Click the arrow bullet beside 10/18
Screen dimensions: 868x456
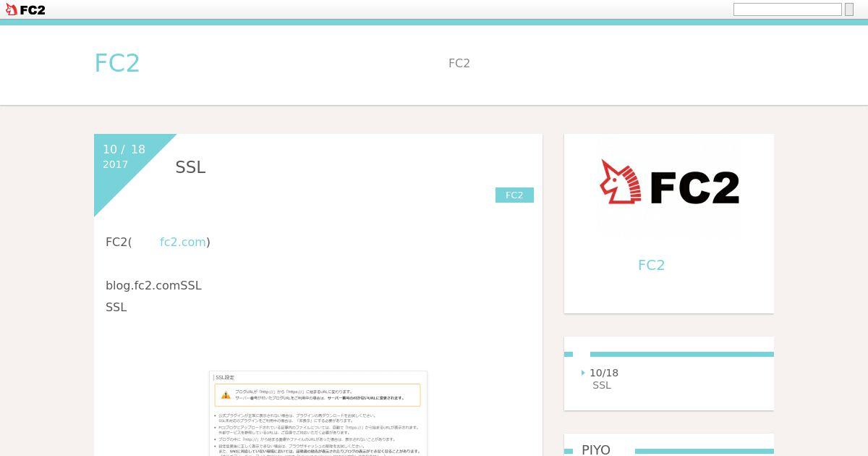584,373
